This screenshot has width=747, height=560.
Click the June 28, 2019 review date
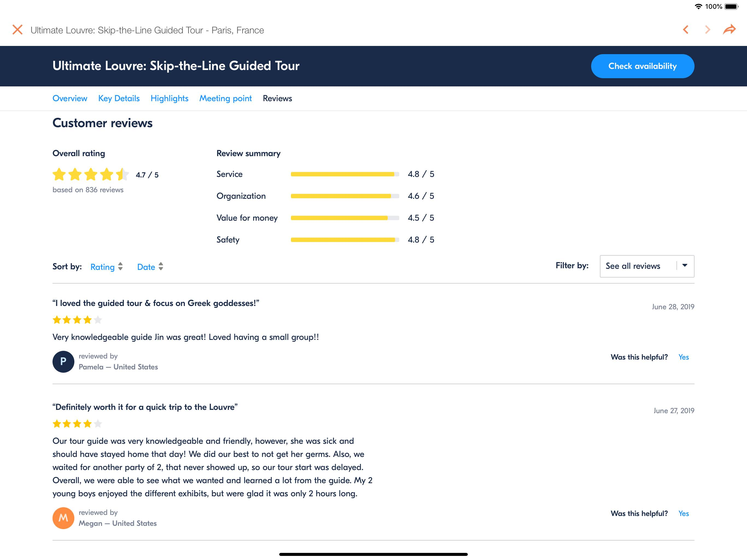[673, 307]
